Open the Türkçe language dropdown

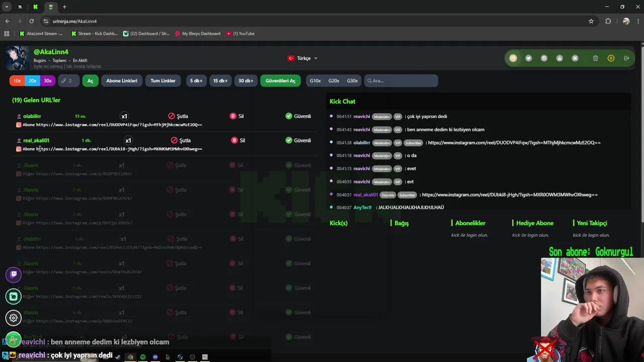302,58
